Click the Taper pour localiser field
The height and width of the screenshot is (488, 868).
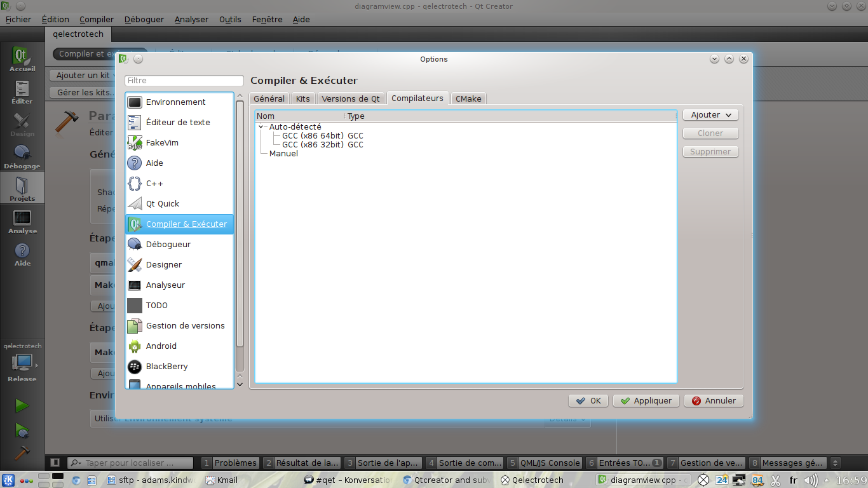click(x=130, y=463)
